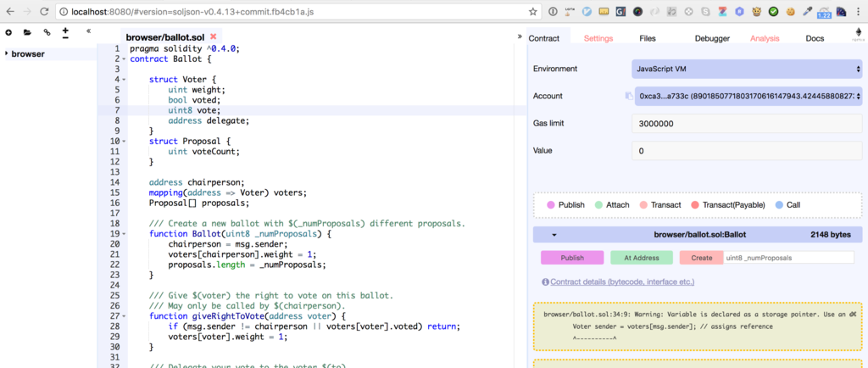
Task: Open the green checkmark extension
Action: [x=773, y=11]
